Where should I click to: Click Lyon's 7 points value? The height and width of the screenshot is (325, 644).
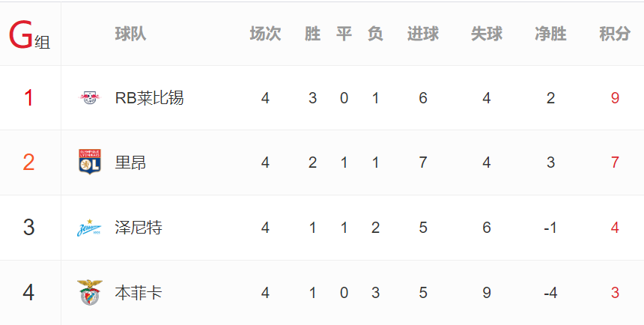(x=615, y=162)
